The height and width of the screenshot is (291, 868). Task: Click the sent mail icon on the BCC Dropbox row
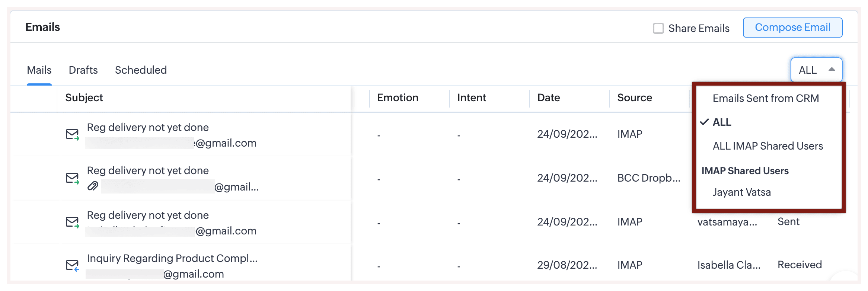pyautogui.click(x=72, y=178)
